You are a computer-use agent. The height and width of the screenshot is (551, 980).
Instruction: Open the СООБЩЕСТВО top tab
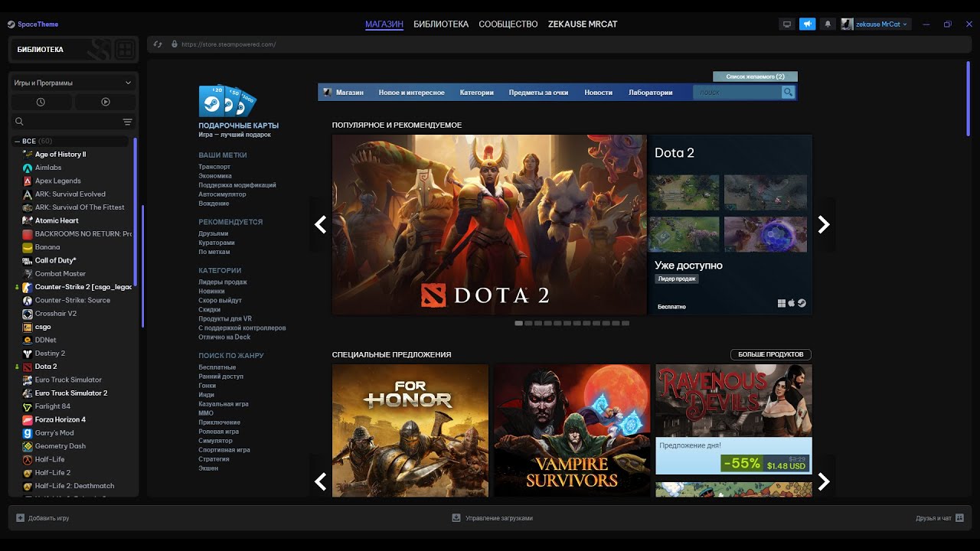point(508,24)
